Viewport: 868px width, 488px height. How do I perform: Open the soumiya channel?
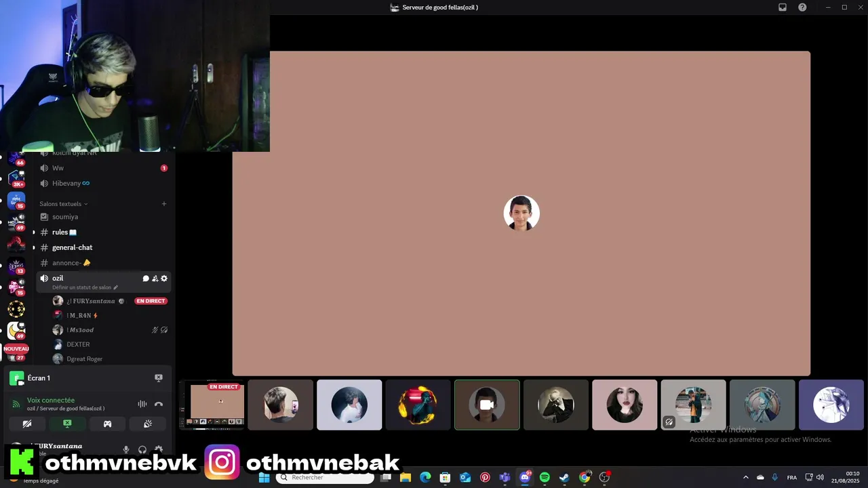pyautogui.click(x=102, y=217)
